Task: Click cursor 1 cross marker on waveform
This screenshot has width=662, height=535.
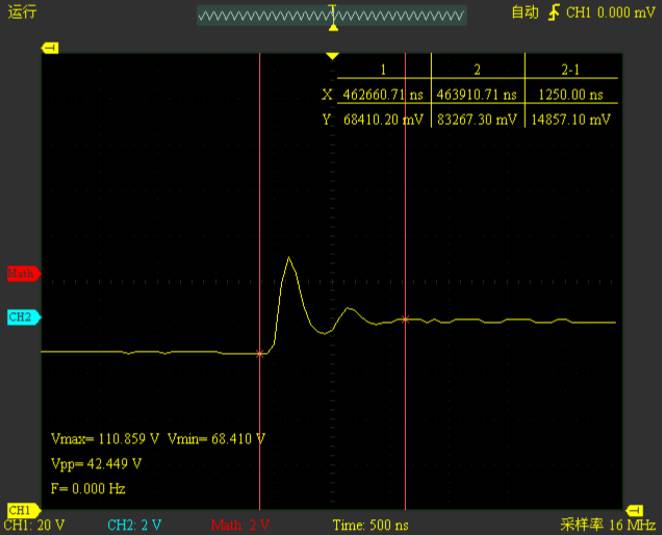Action: coord(260,353)
